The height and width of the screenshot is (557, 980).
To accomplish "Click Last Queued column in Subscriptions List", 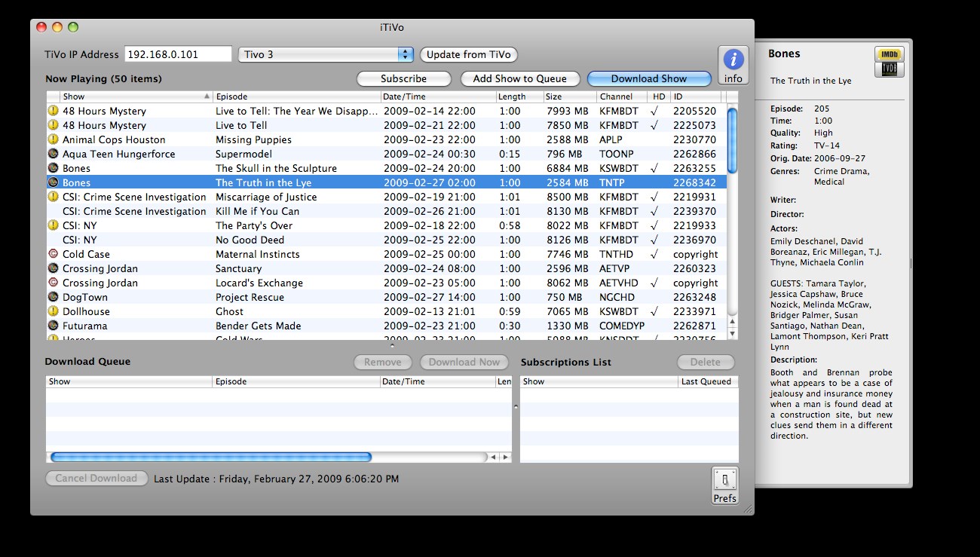I will (x=708, y=381).
